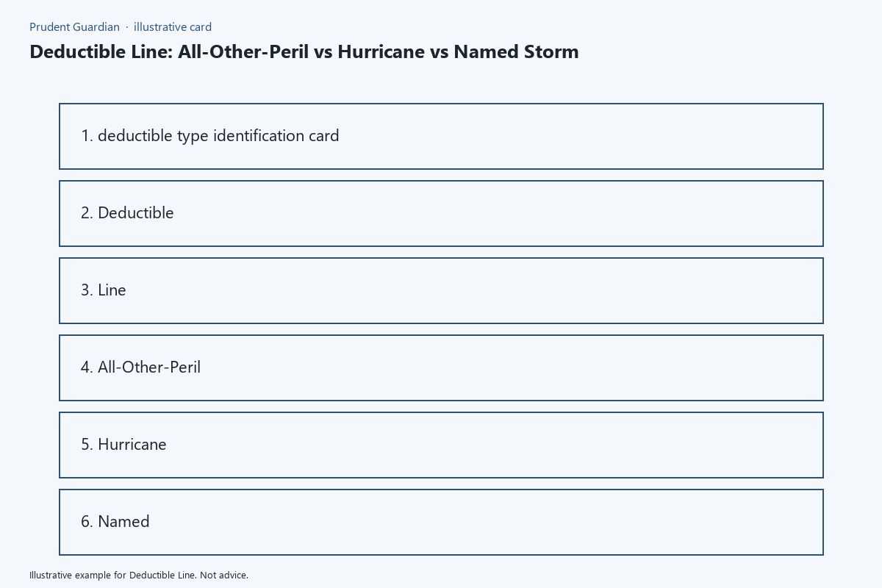Image resolution: width=882 pixels, height=588 pixels.
Task: Click the Prudent Guardian brand label
Action: pyautogui.click(x=74, y=27)
